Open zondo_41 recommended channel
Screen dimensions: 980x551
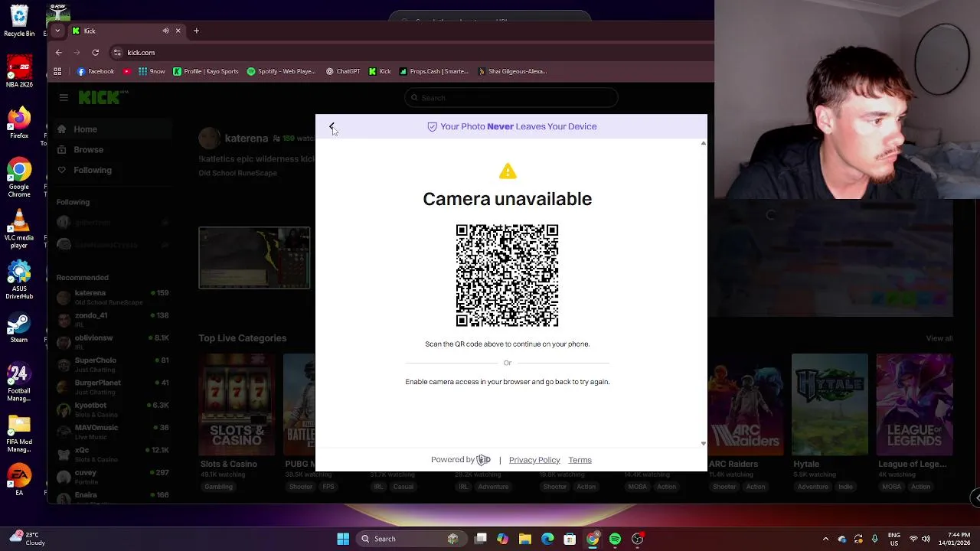113,319
